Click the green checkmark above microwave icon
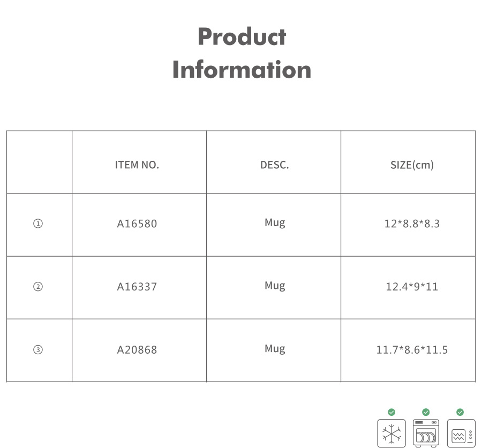 [x=460, y=412]
